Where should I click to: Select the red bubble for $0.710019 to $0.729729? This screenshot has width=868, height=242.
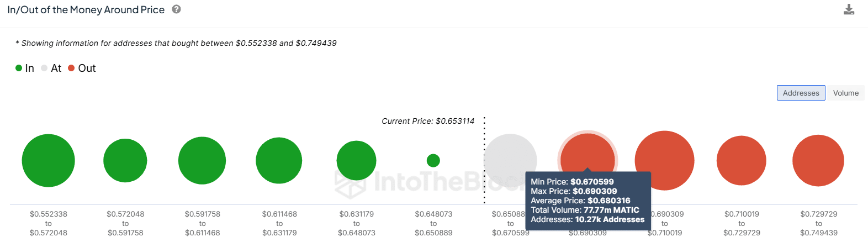coord(741,160)
